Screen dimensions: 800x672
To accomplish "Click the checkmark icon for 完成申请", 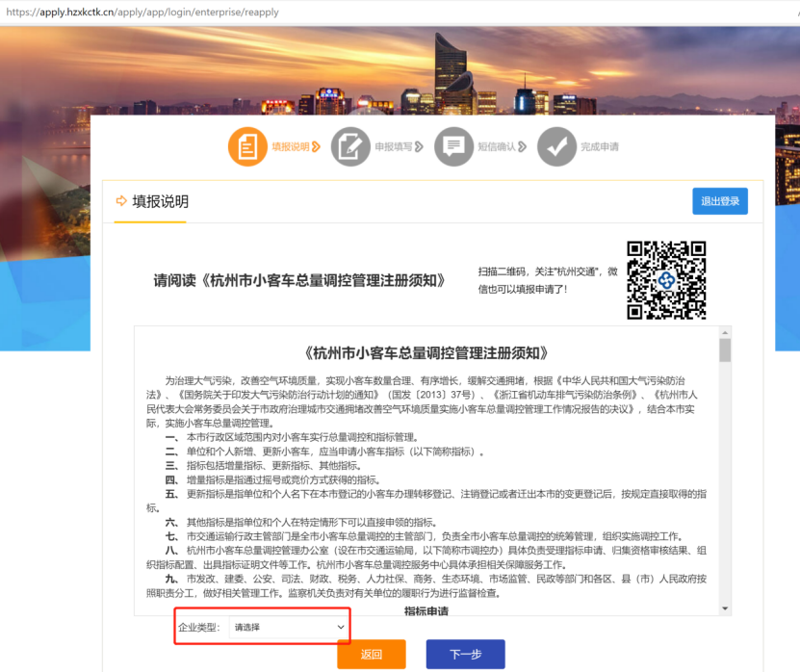I will [556, 147].
